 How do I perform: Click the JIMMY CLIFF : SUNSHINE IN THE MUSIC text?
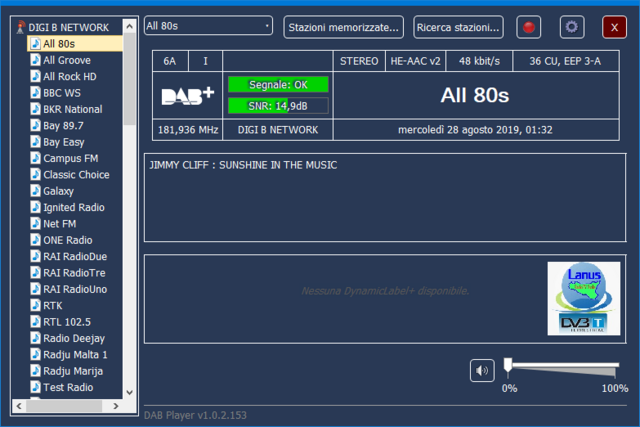coord(243,165)
